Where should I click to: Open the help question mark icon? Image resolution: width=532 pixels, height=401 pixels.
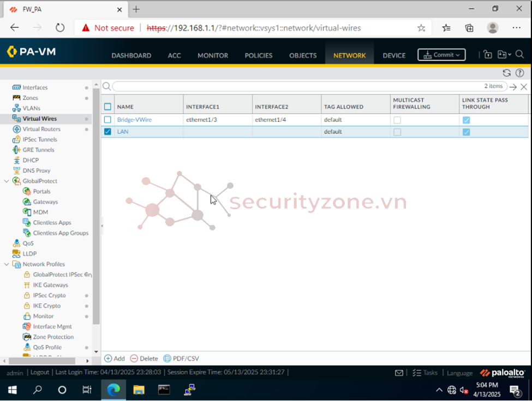point(520,73)
